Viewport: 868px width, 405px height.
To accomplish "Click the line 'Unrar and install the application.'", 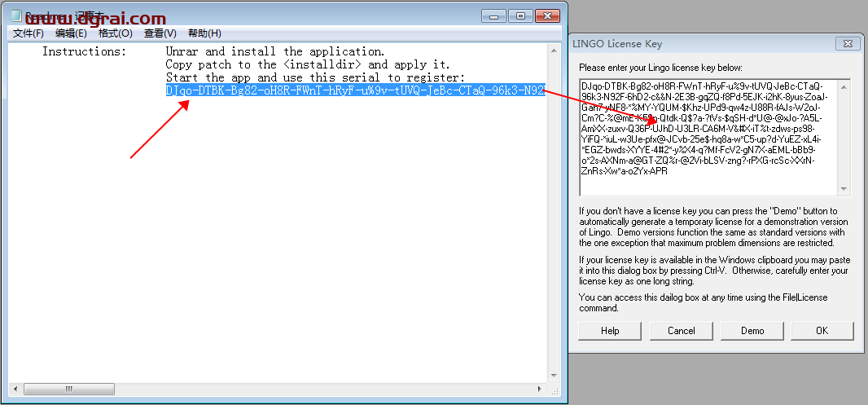I will click(x=275, y=51).
